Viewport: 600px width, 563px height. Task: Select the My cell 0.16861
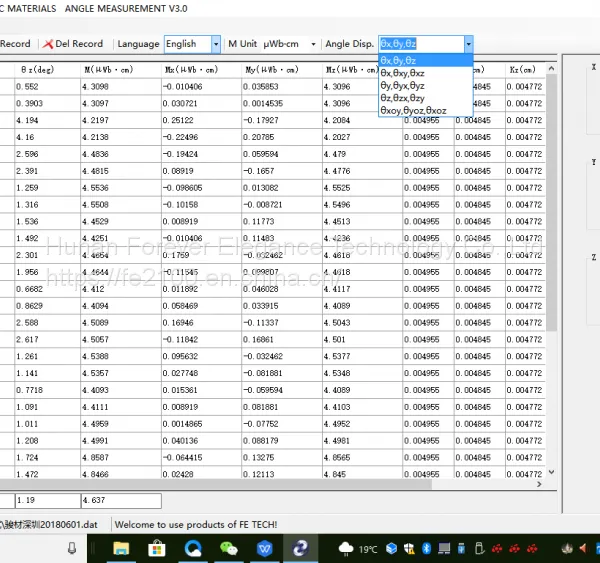click(282, 339)
